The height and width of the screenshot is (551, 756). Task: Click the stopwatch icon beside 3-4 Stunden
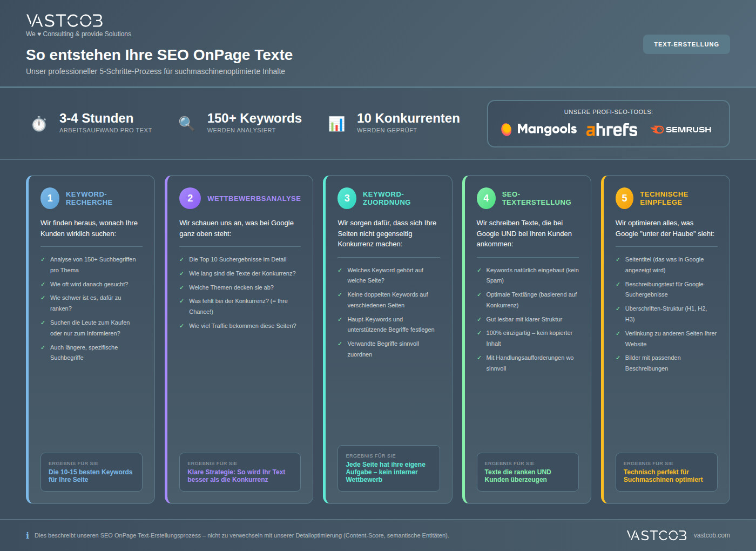[38, 124]
